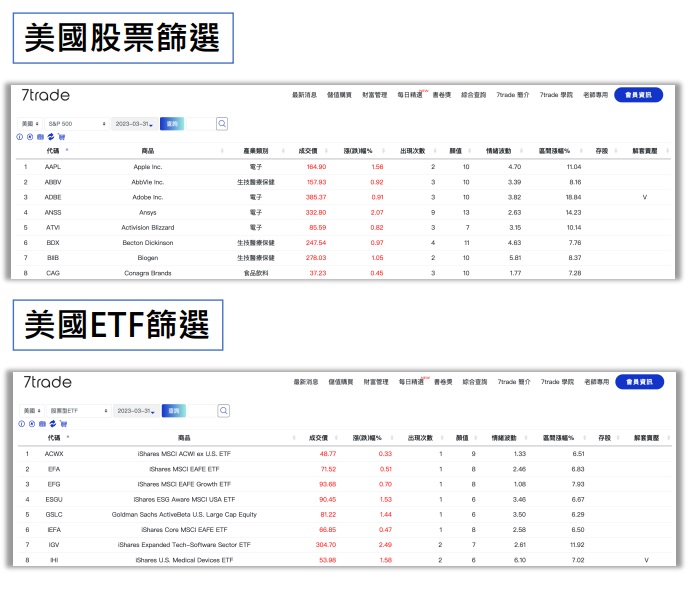The height and width of the screenshot is (603, 690).
Task: Click info icon in lower ETF screener
Action: pos(21,424)
